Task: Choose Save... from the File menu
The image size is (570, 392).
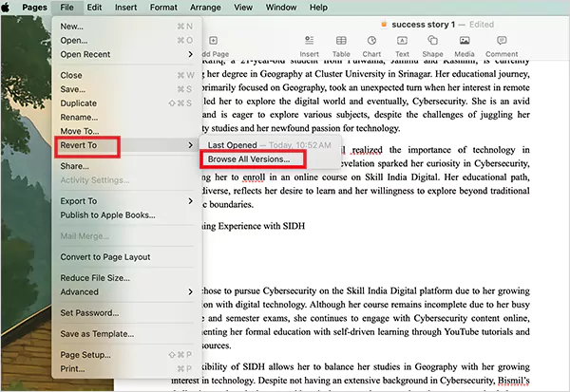Action: 126,89
